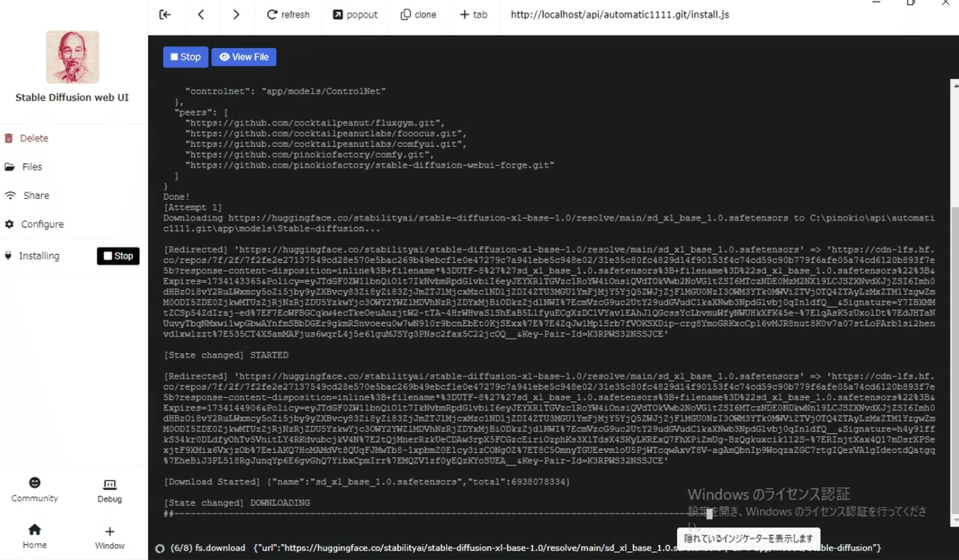Open a new Window from the sidebar
The width and height of the screenshot is (959, 560).
tap(109, 535)
